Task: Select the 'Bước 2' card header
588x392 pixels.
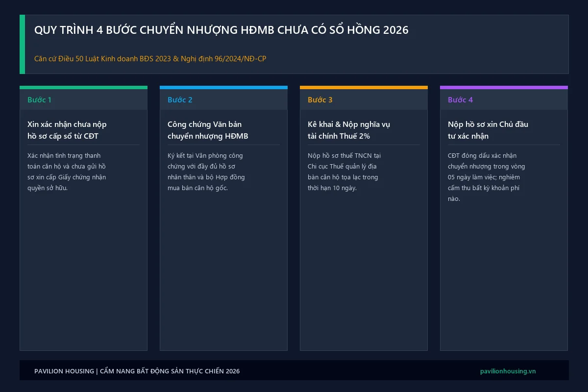Action: point(223,99)
